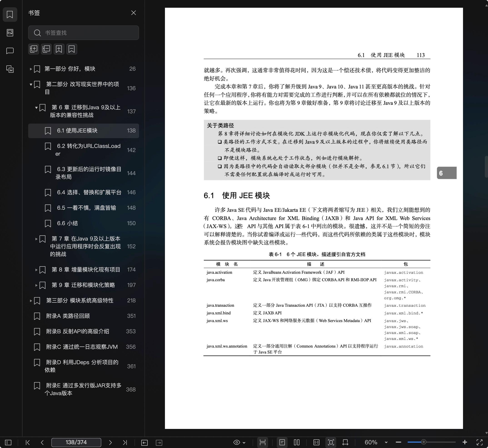Add a new bookmark icon
This screenshot has height=448, width=488.
59,49
